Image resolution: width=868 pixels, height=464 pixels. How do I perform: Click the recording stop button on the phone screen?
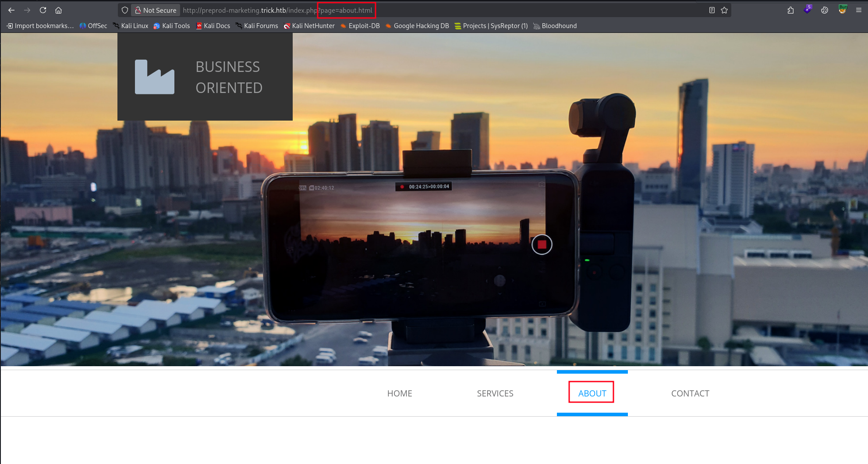point(542,244)
